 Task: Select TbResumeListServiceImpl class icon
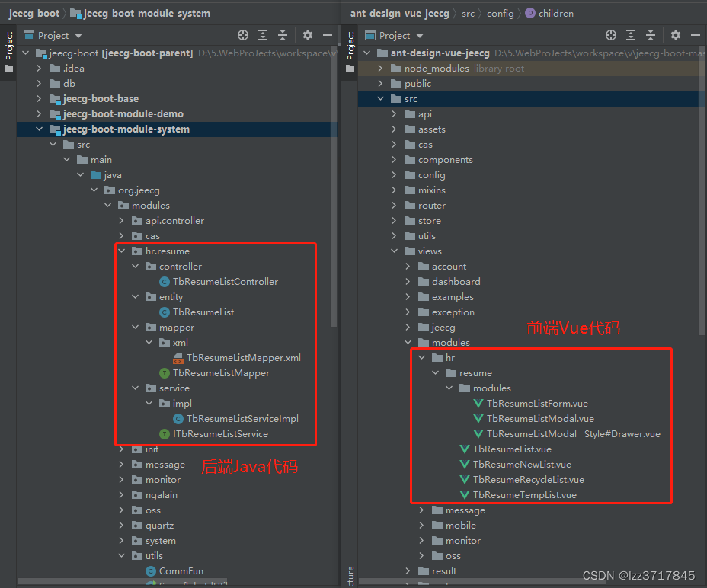click(x=178, y=419)
